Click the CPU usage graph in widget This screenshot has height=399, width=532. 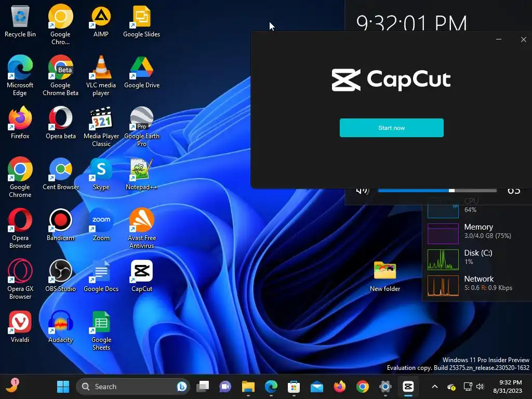coord(443,208)
